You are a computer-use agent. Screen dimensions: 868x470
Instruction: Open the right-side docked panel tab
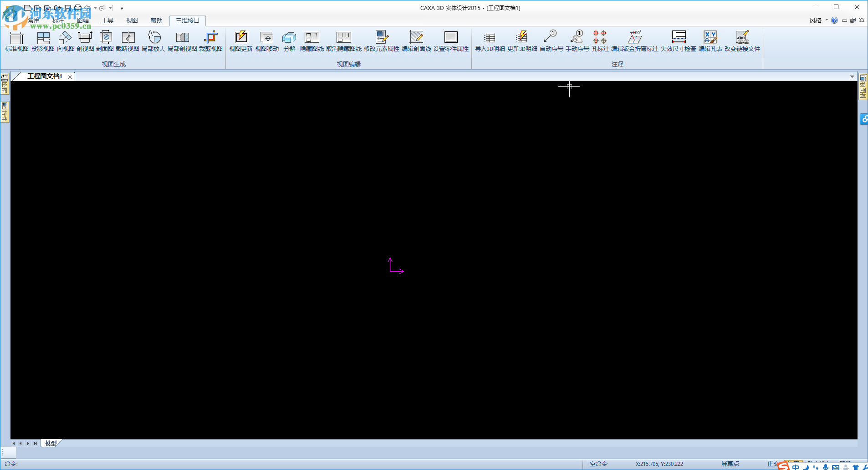(x=863, y=86)
